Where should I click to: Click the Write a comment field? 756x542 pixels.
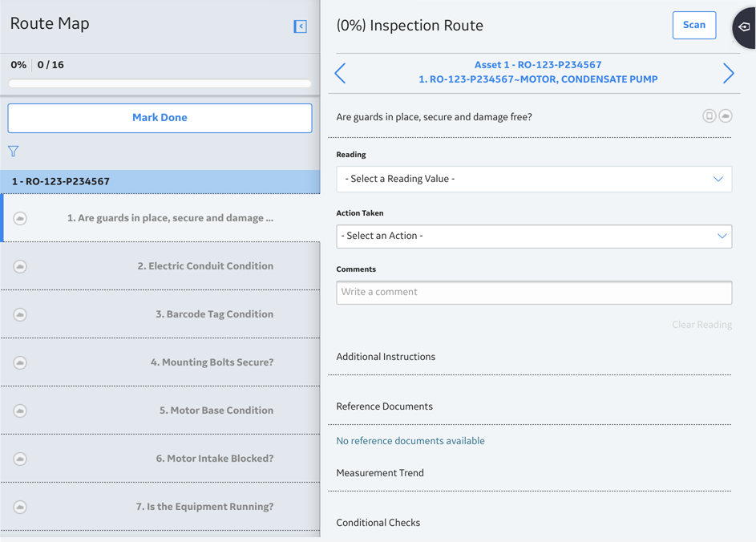(534, 292)
